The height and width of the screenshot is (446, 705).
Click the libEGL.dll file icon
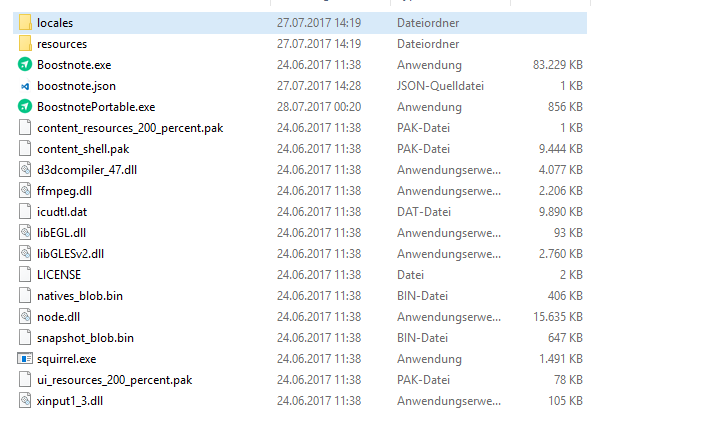coord(25,232)
